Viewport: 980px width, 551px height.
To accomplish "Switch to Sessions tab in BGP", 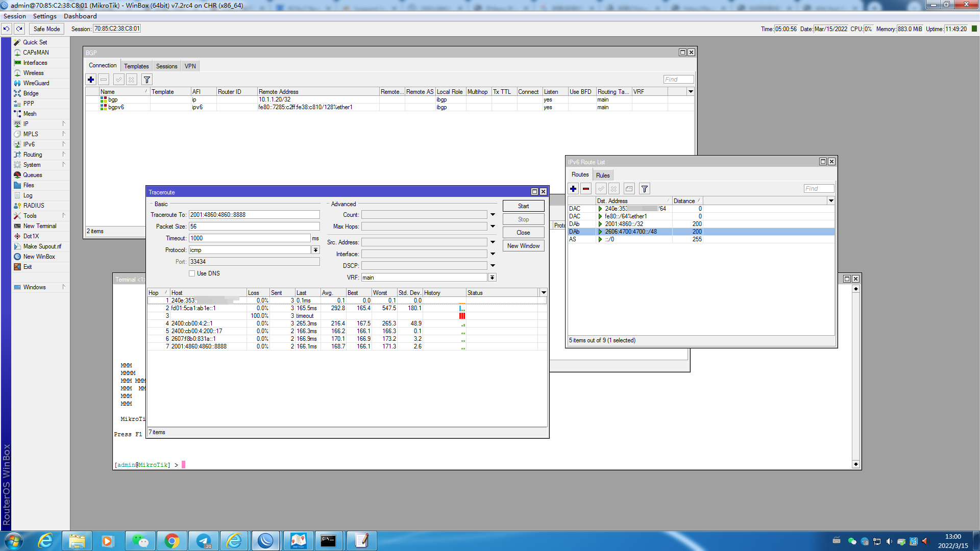I will pos(166,66).
